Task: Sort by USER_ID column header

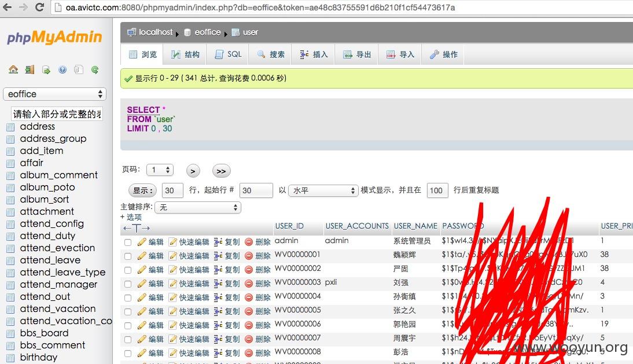Action: [x=289, y=226]
